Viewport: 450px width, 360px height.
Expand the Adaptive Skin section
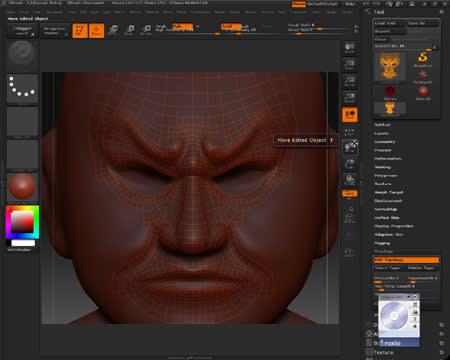[389, 235]
